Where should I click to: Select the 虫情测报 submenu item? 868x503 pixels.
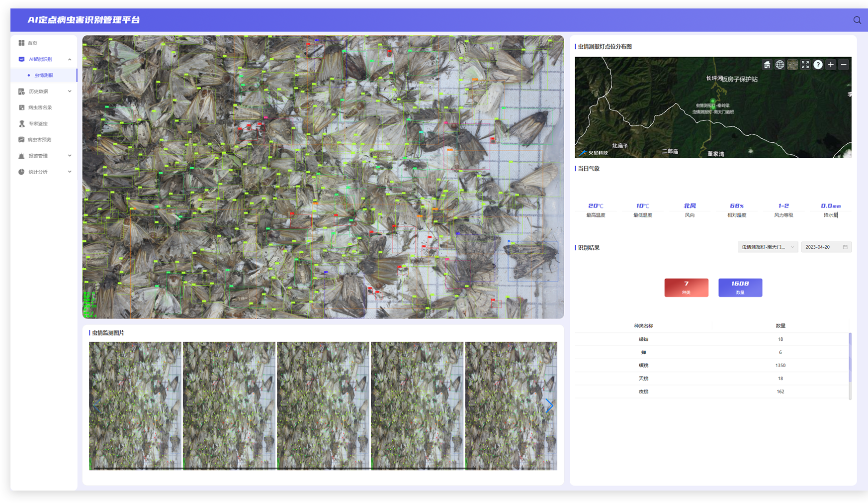(x=44, y=76)
